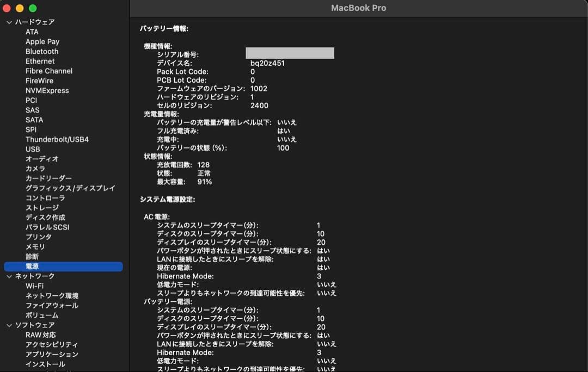Collapse the ネットワーク section
Viewport: 588px width, 372px height.
point(9,276)
